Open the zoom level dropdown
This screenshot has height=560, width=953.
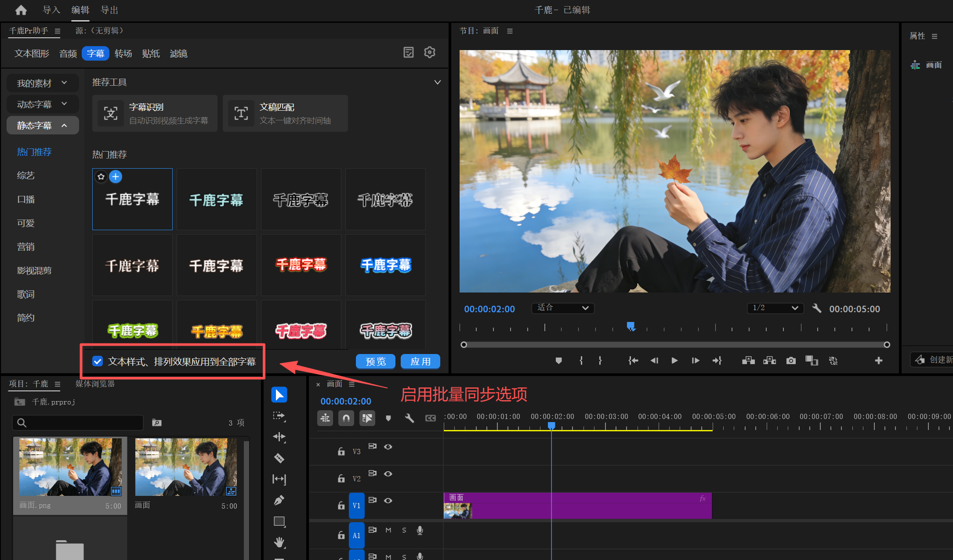tap(562, 308)
